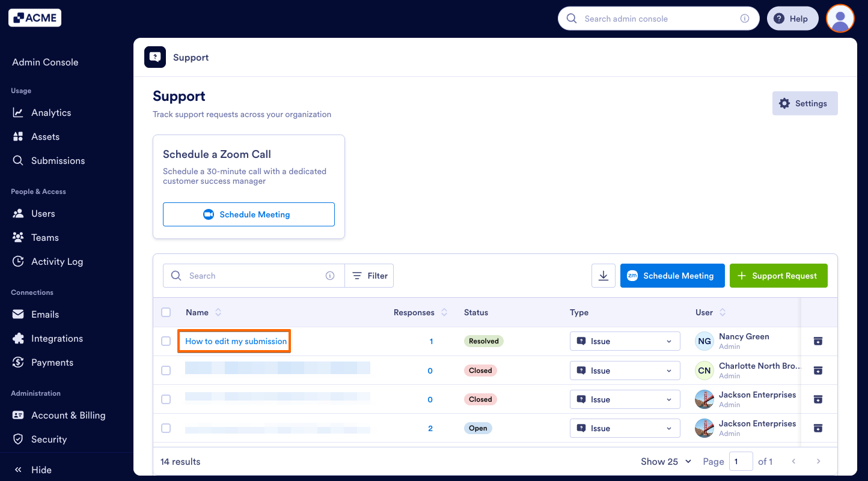Open the Security page
Image resolution: width=868 pixels, height=481 pixels.
[49, 439]
